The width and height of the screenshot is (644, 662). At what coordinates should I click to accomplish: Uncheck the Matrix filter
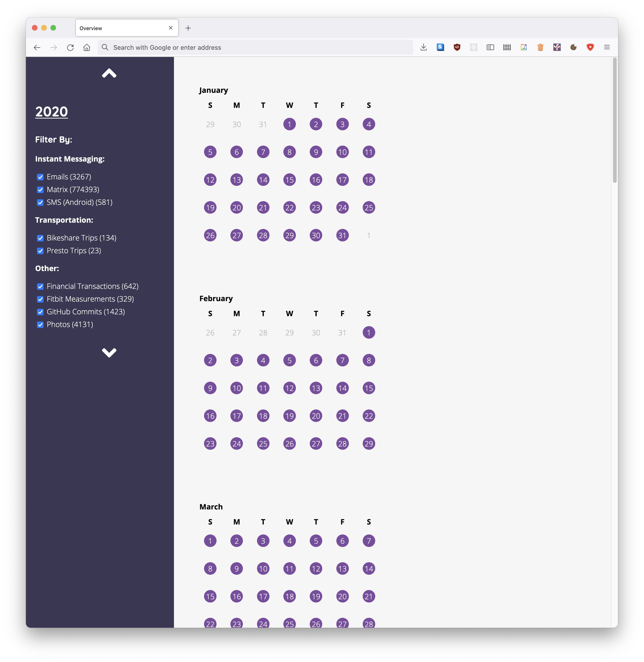[x=40, y=190]
